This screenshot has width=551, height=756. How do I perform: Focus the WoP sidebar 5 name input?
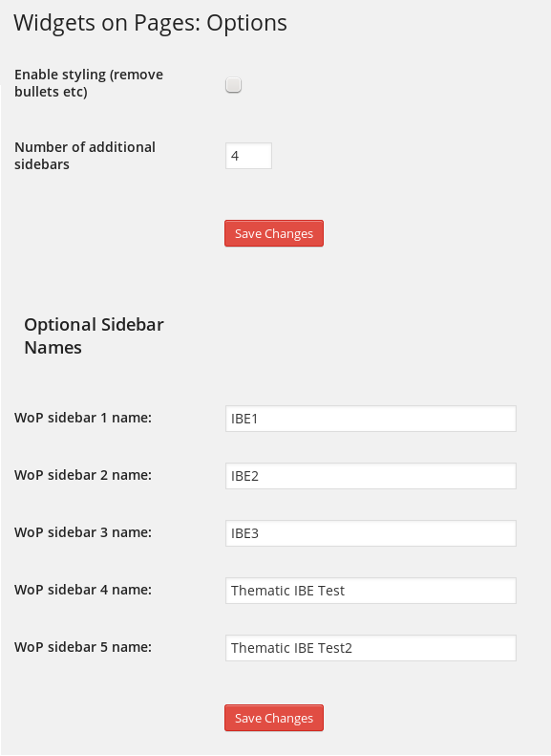pyautogui.click(x=371, y=648)
